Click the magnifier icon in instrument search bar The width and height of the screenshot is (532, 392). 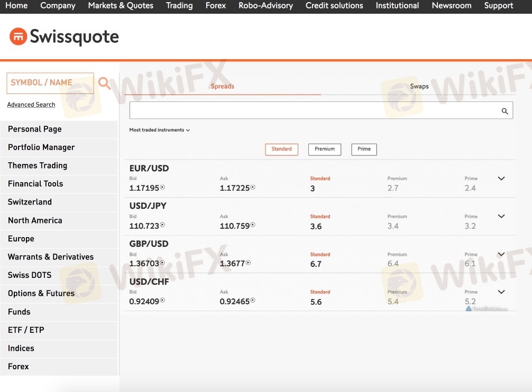tap(505, 111)
